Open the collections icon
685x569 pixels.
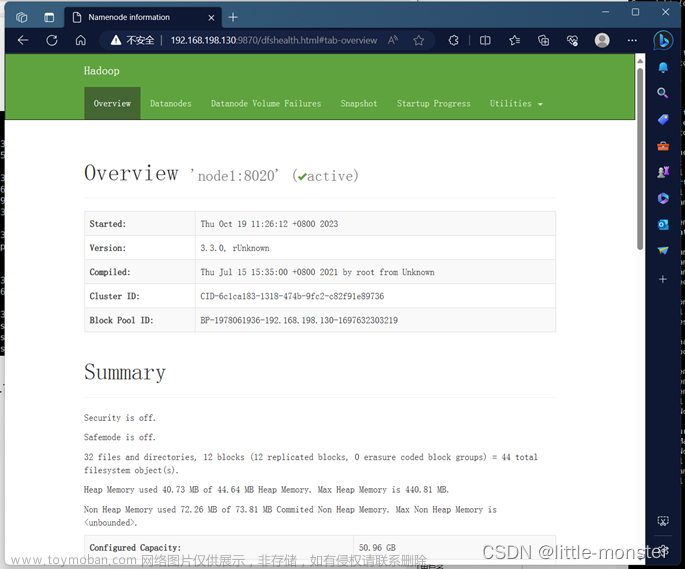coord(543,40)
